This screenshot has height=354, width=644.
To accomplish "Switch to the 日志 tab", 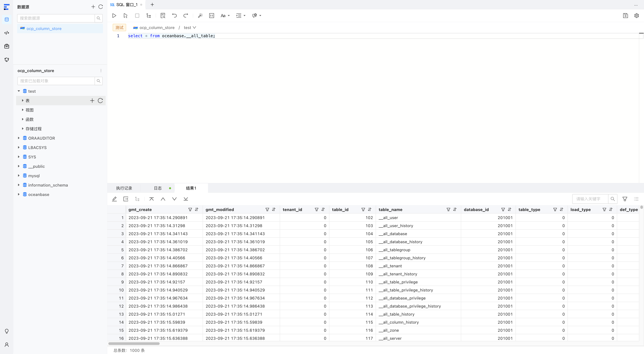I will tap(157, 188).
